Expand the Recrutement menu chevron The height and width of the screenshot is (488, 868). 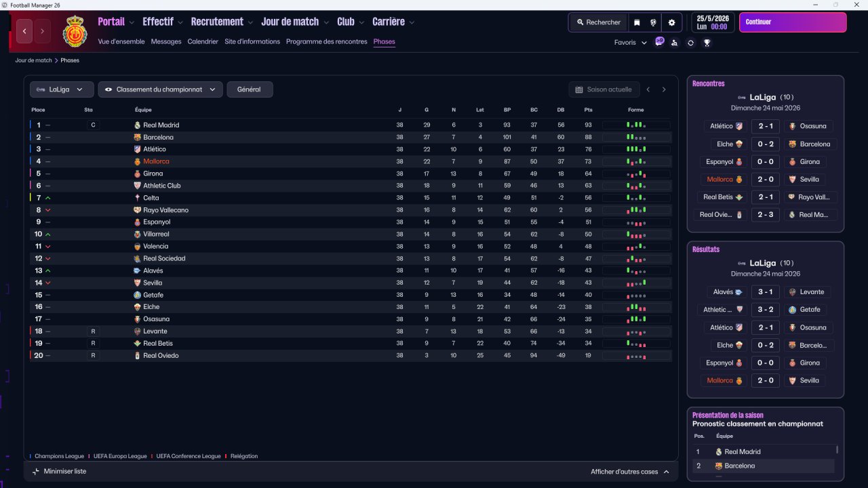click(250, 22)
